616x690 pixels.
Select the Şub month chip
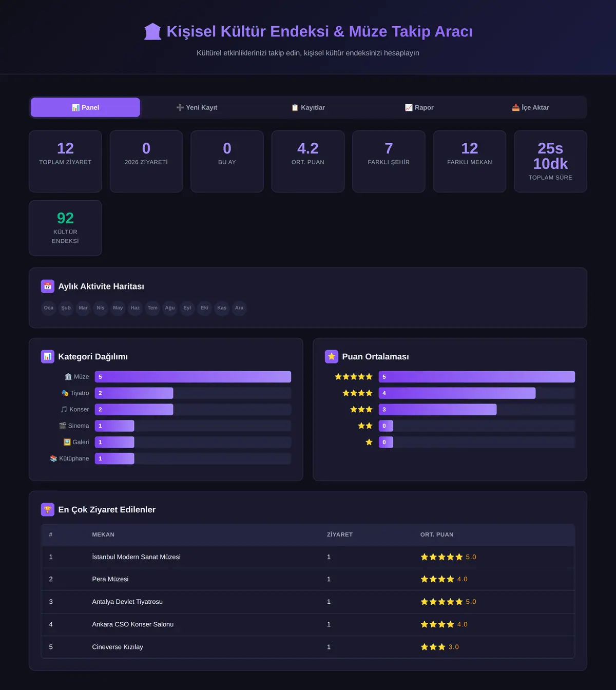pos(66,308)
